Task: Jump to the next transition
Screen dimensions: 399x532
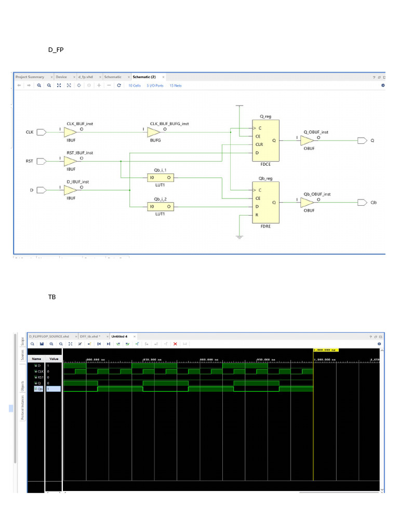Action: click(x=128, y=344)
